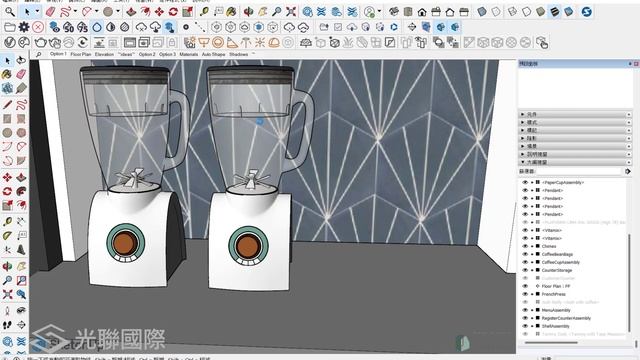Choose the Push/Pull tool in top toolbar
640x360 pixels.
coord(131,12)
